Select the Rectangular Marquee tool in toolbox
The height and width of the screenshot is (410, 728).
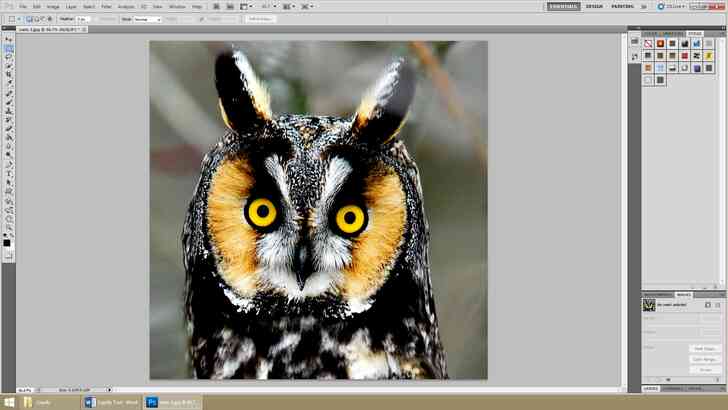coord(8,48)
